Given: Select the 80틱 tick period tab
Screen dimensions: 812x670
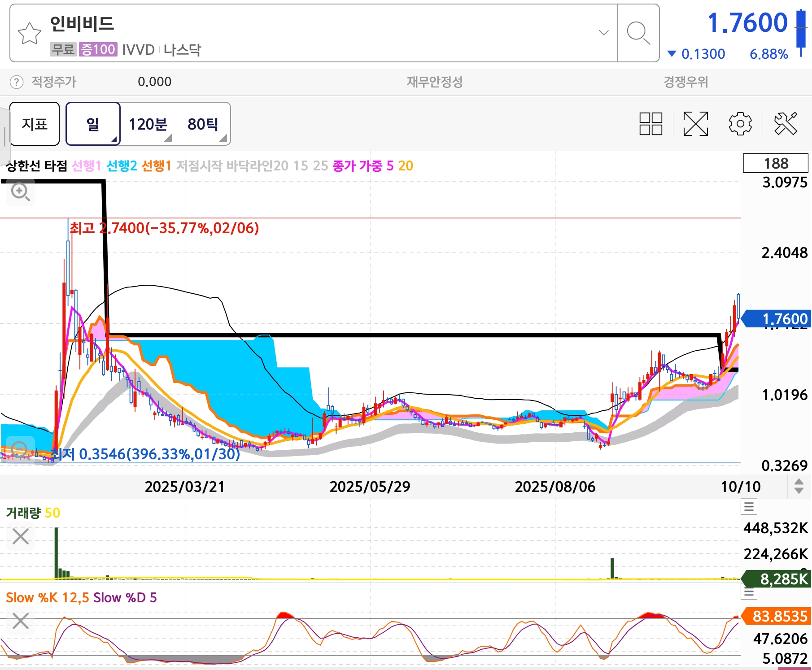Looking at the screenshot, I should [203, 124].
